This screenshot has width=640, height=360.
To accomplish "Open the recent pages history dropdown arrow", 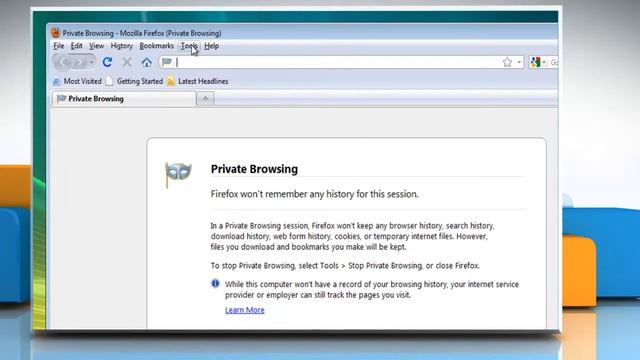I will 91,62.
